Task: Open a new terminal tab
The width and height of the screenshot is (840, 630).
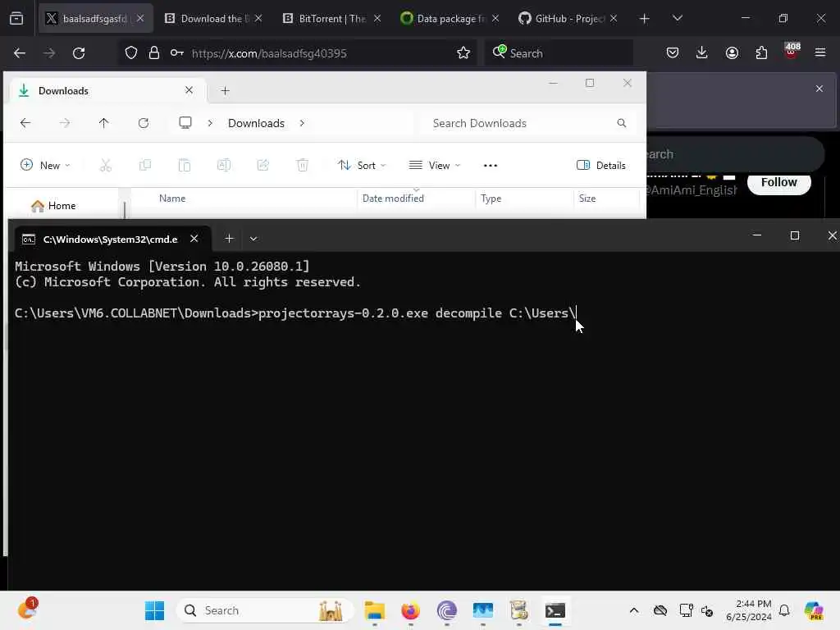Action: click(x=229, y=239)
